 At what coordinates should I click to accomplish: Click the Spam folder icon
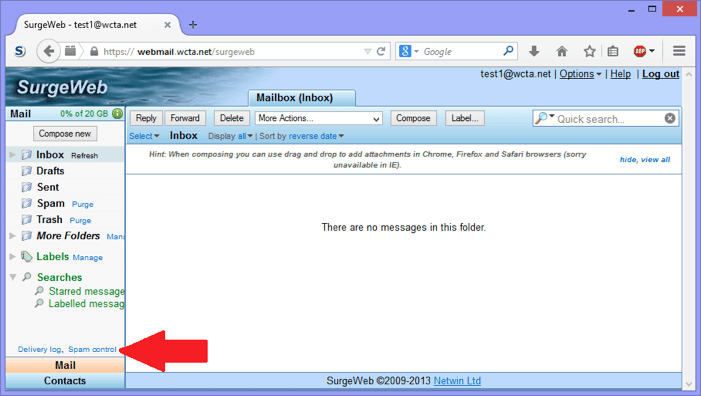27,203
